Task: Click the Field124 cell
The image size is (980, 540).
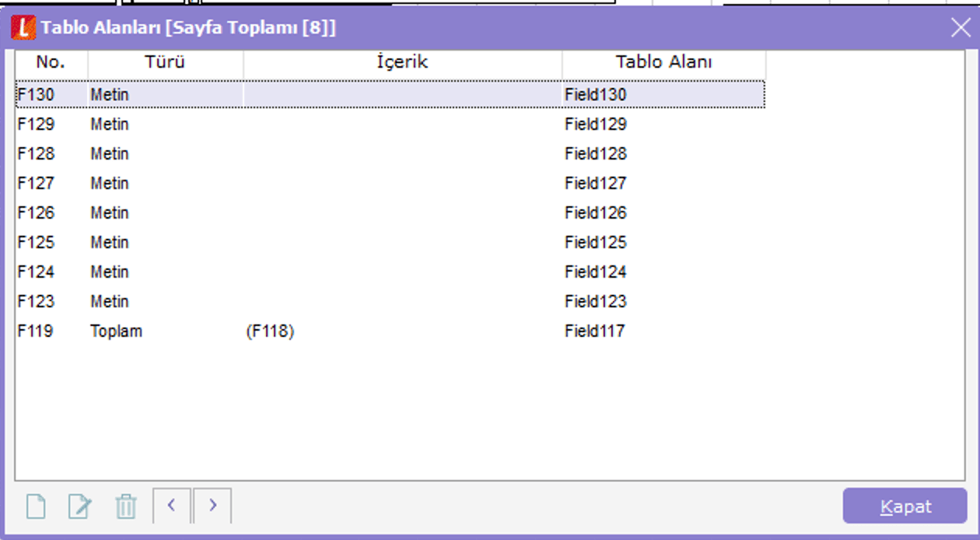Action: (x=596, y=272)
